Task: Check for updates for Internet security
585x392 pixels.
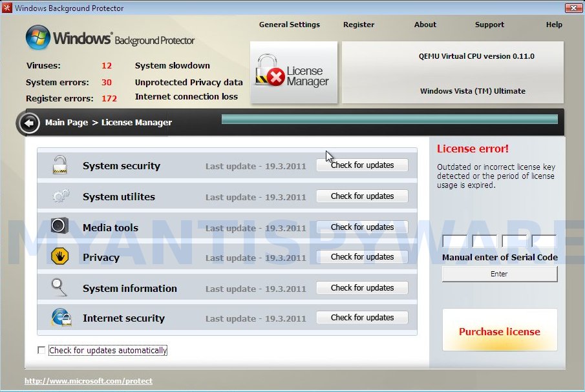Action: (362, 318)
